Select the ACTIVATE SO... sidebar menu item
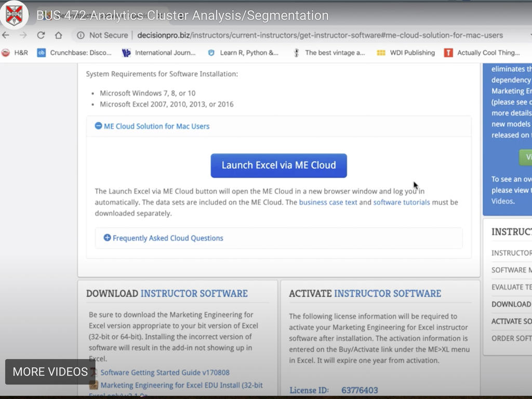 (x=512, y=321)
